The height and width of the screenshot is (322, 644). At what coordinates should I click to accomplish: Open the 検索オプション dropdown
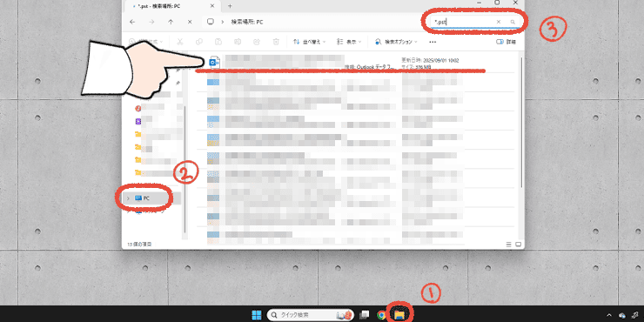point(396,42)
